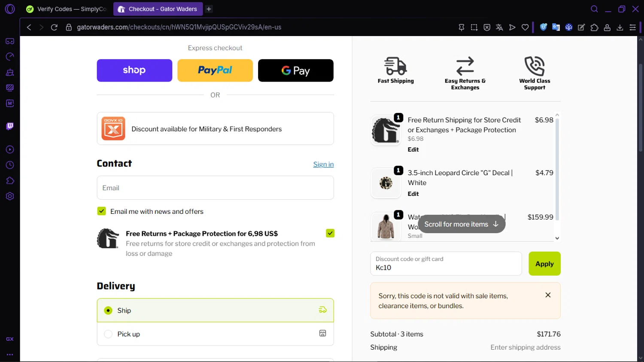Open History clock icon in sidebar
The height and width of the screenshot is (362, 644).
coord(10,165)
